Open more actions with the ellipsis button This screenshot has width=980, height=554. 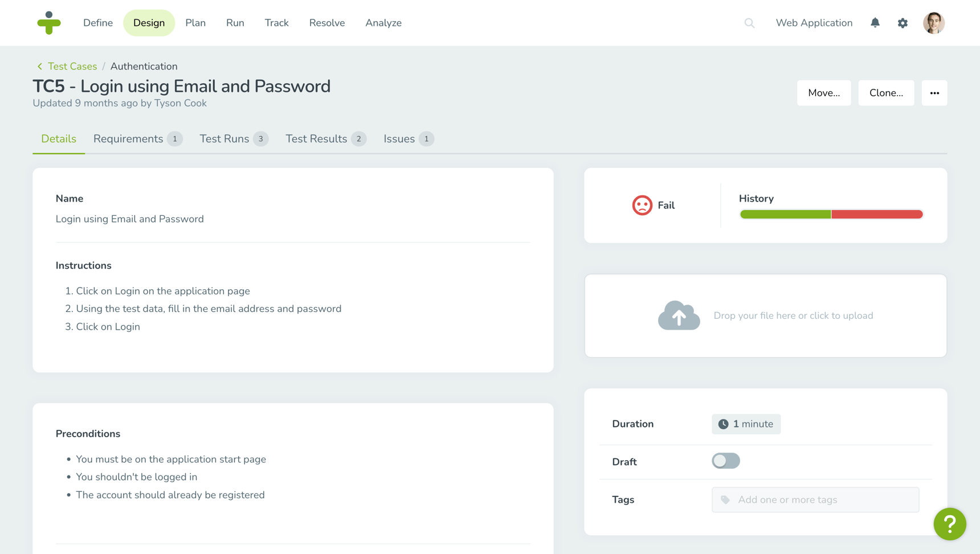934,92
